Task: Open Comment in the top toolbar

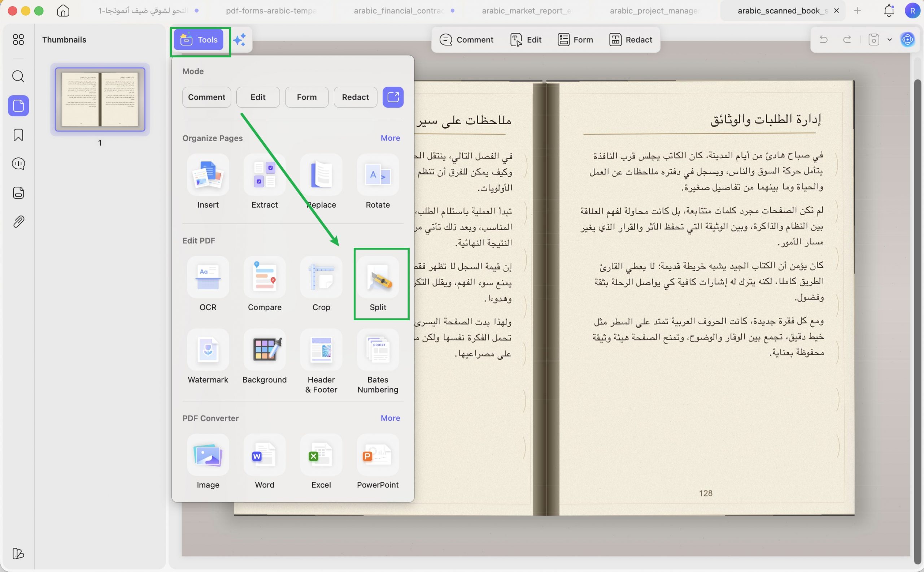Action: [467, 40]
